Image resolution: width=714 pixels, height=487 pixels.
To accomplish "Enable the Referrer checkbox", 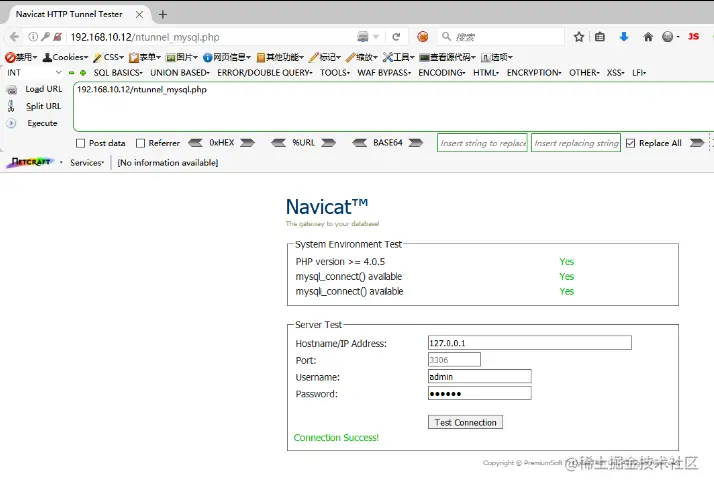I will coord(140,144).
